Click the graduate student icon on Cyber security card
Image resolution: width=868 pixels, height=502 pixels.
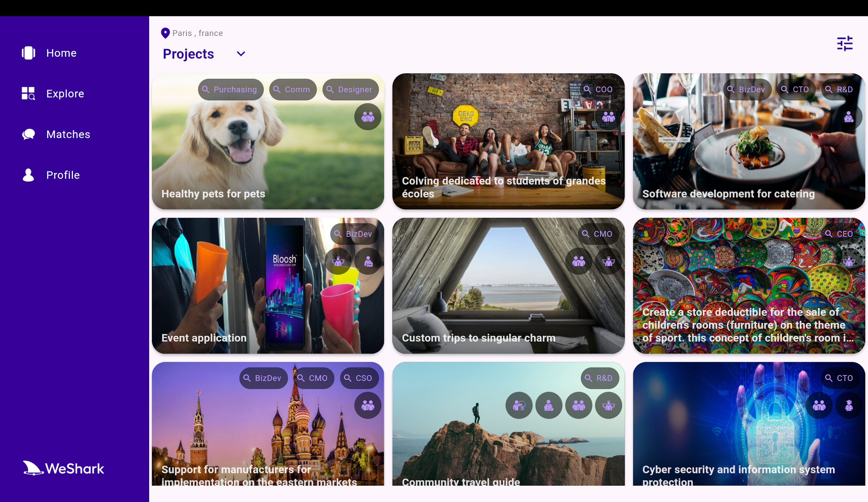(x=849, y=406)
